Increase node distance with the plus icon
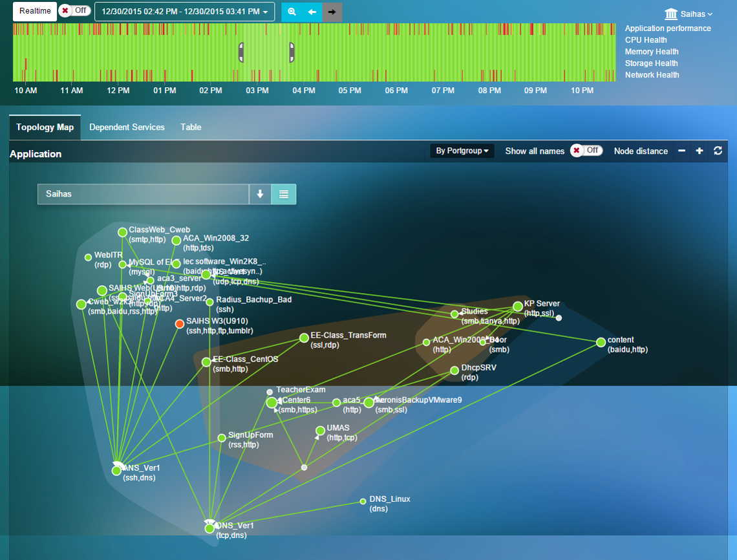This screenshot has width=737, height=560. point(700,151)
